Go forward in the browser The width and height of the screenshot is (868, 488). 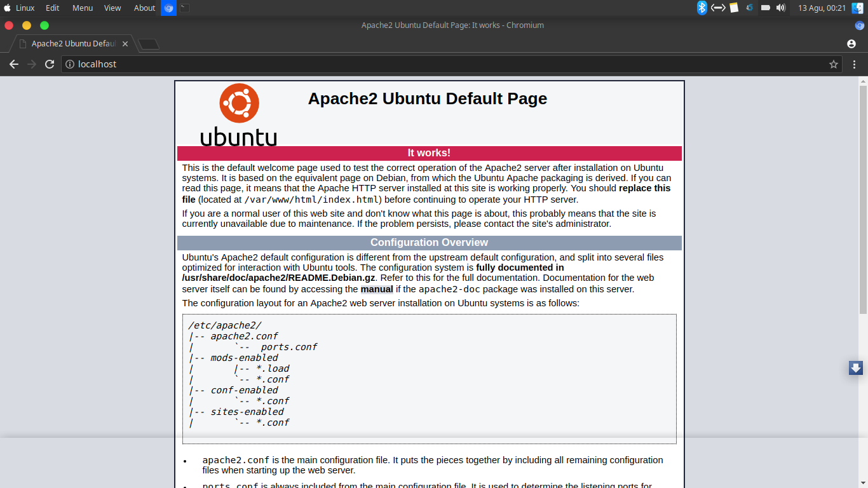point(32,64)
